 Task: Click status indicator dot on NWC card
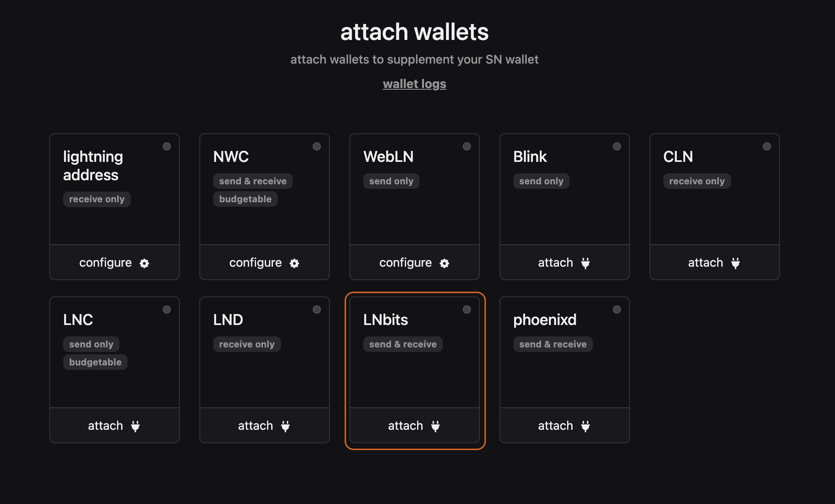click(x=317, y=146)
